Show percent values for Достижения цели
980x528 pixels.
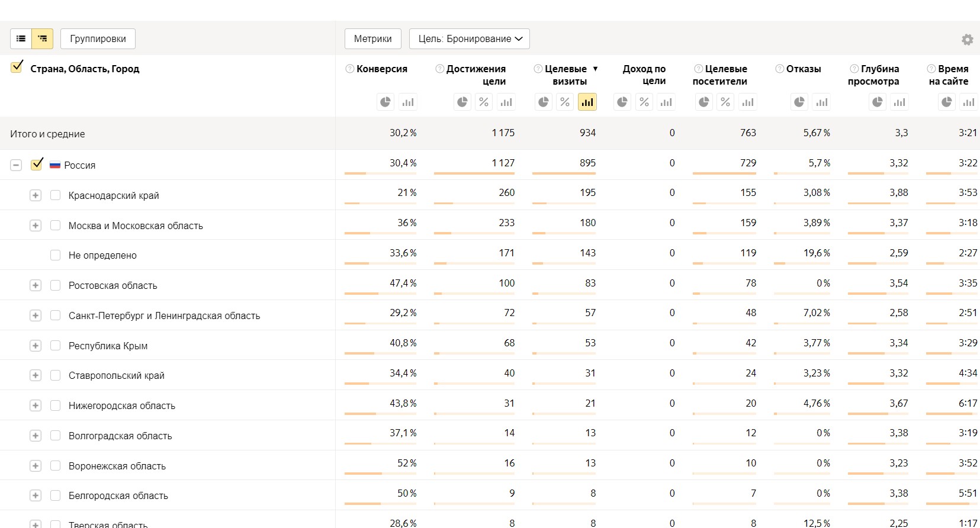click(x=484, y=102)
